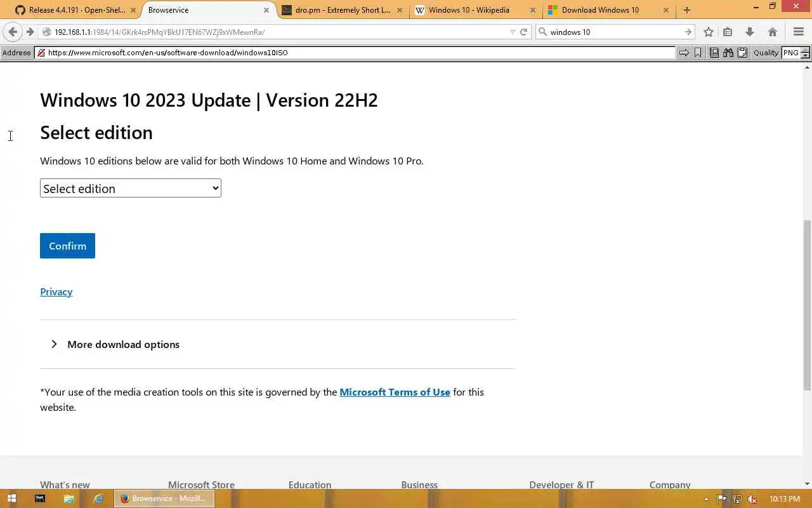Click the Developer & IT footer heading
The height and width of the screenshot is (508, 812).
click(561, 485)
